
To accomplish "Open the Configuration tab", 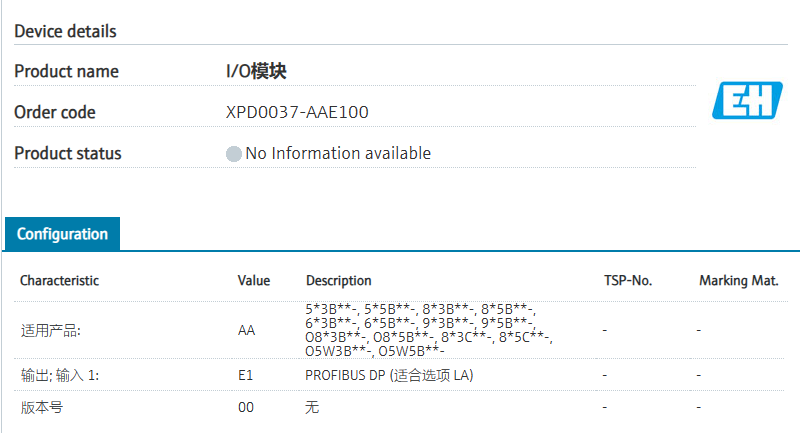I will pyautogui.click(x=62, y=234).
